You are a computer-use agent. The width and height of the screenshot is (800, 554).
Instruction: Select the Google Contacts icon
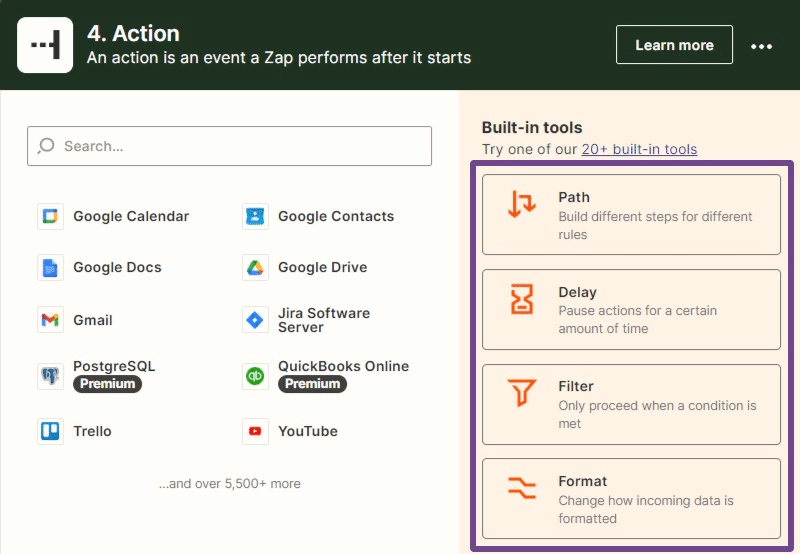[255, 216]
